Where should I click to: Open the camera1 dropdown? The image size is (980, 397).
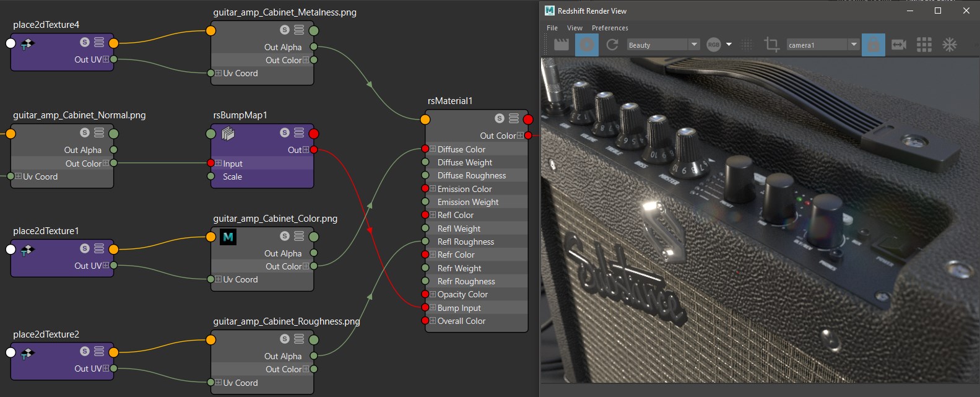coord(823,45)
